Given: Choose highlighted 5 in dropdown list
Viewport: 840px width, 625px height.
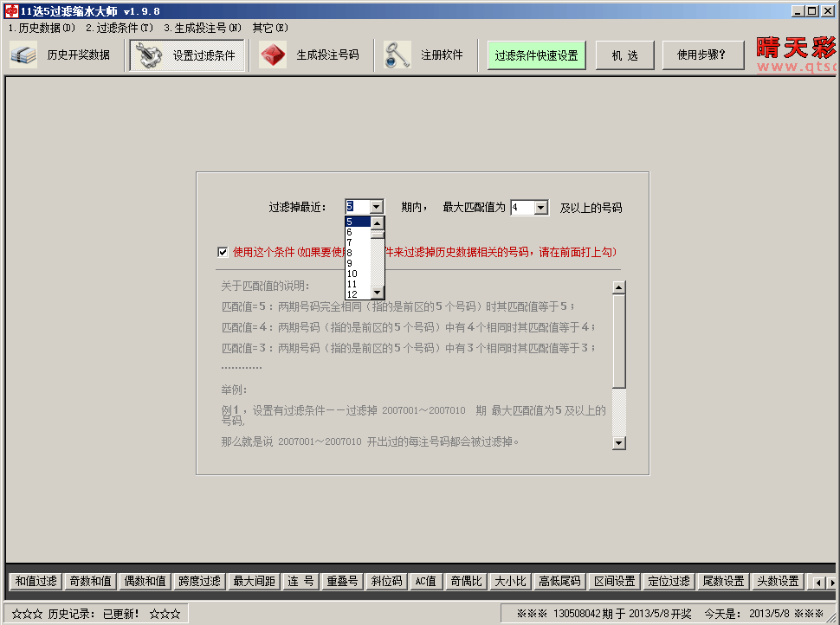Looking at the screenshot, I should pos(358,222).
